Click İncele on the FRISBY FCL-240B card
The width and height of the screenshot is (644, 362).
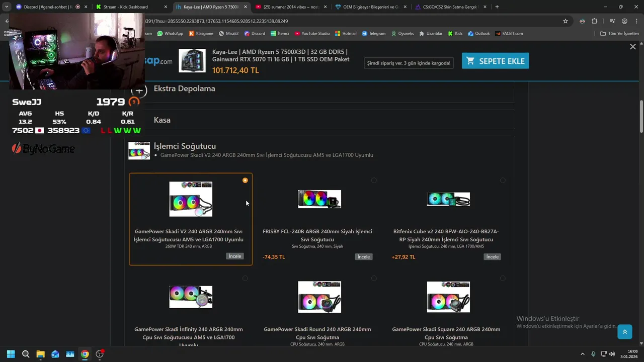coord(364,257)
